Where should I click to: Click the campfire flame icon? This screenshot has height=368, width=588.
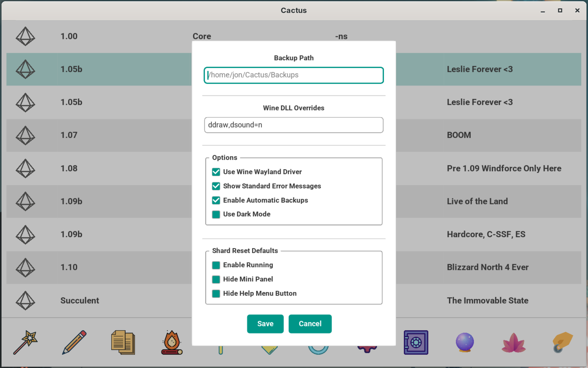172,342
